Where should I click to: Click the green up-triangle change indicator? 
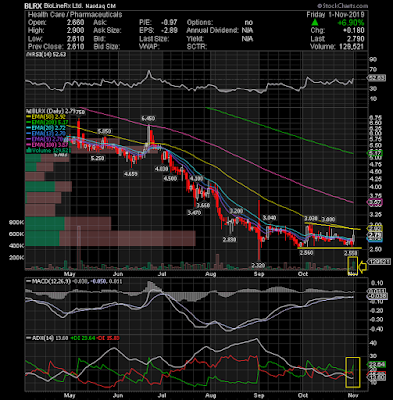[x=315, y=23]
